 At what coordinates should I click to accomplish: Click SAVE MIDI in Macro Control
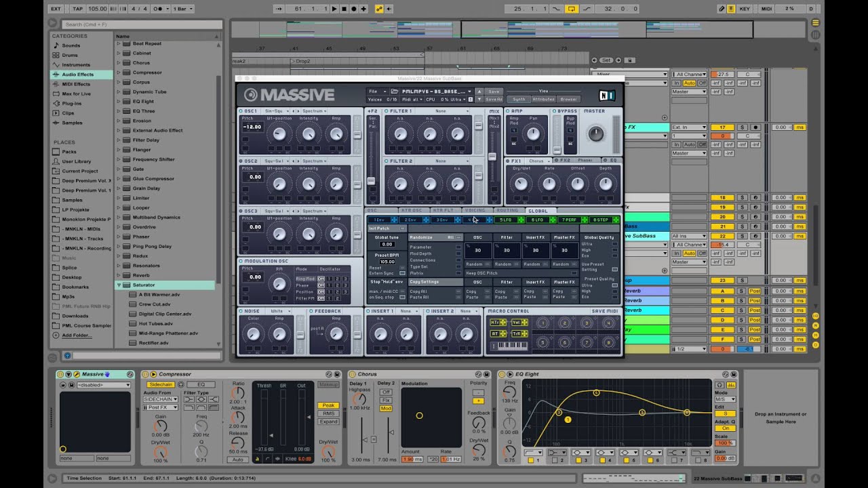[x=604, y=311]
